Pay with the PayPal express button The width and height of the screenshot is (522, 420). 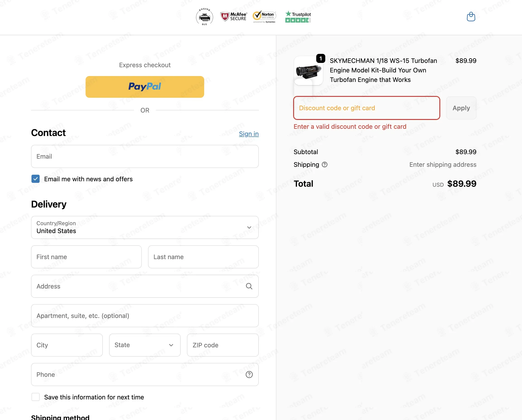coord(145,87)
